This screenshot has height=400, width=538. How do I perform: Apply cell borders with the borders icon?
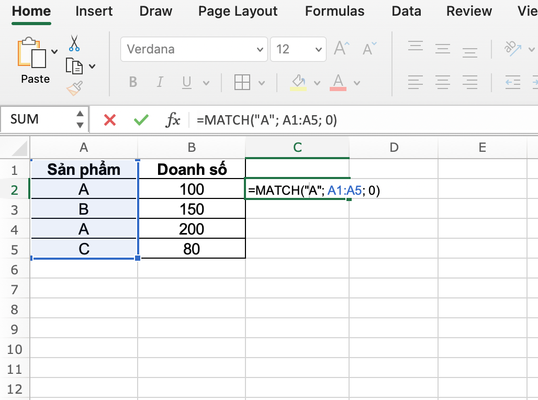tap(242, 82)
